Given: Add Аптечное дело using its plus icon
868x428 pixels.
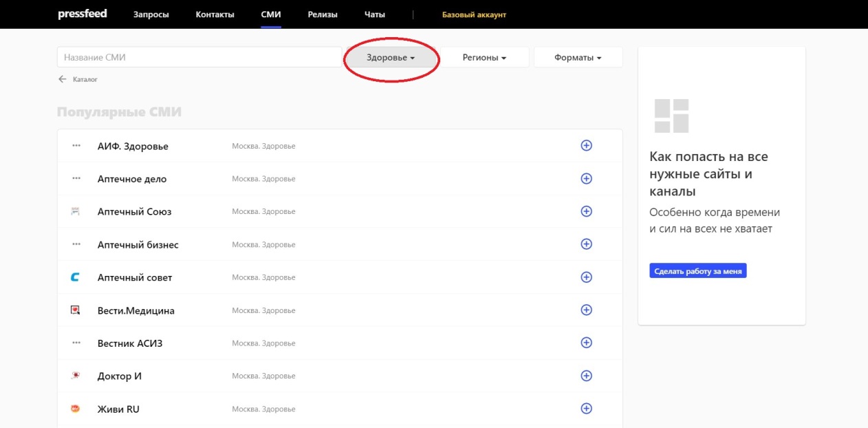Looking at the screenshot, I should [x=586, y=178].
